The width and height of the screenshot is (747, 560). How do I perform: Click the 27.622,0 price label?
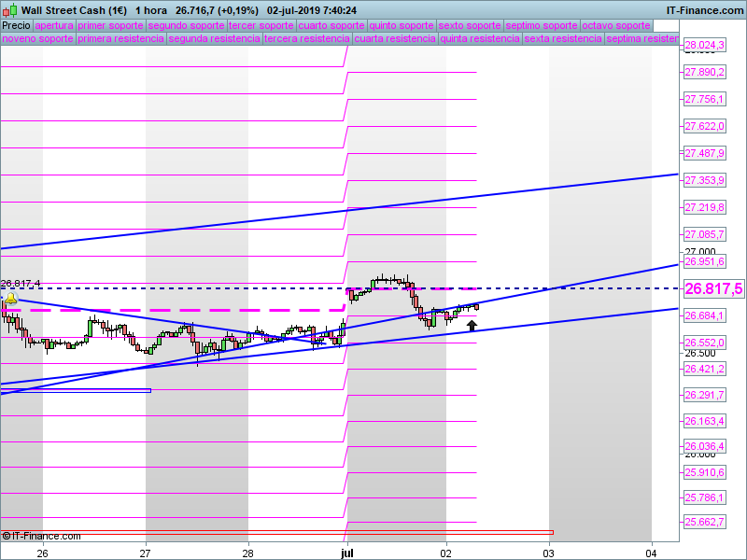[705, 127]
